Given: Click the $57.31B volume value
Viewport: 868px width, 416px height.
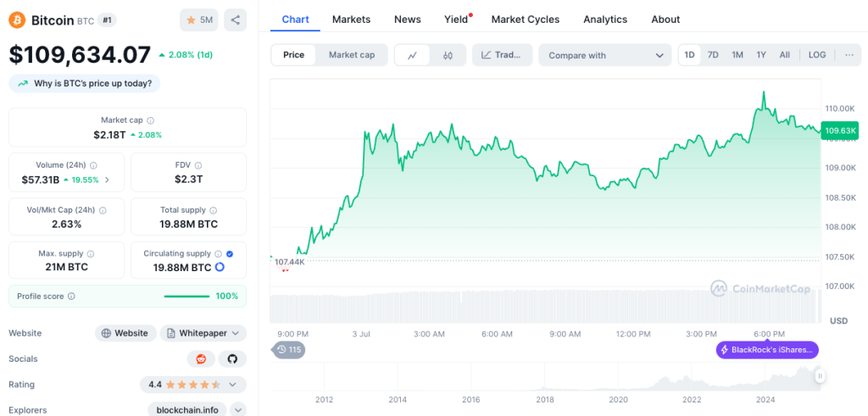Looking at the screenshot, I should pyautogui.click(x=41, y=180).
